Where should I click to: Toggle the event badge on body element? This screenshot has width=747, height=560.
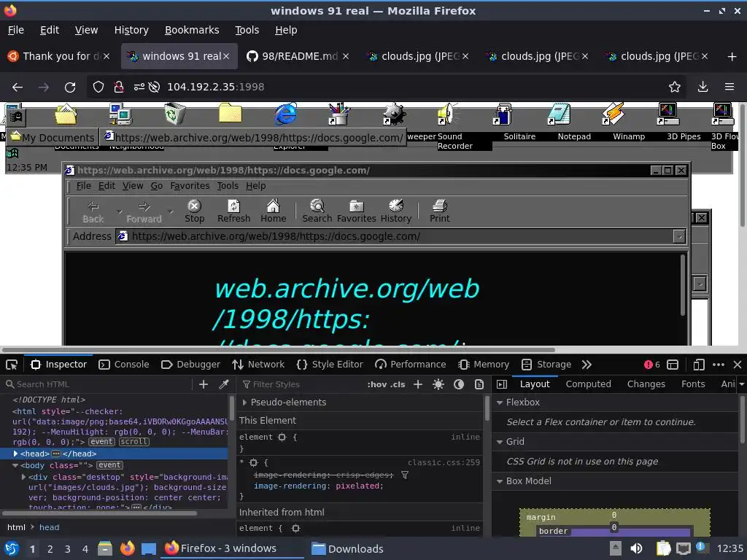(109, 465)
